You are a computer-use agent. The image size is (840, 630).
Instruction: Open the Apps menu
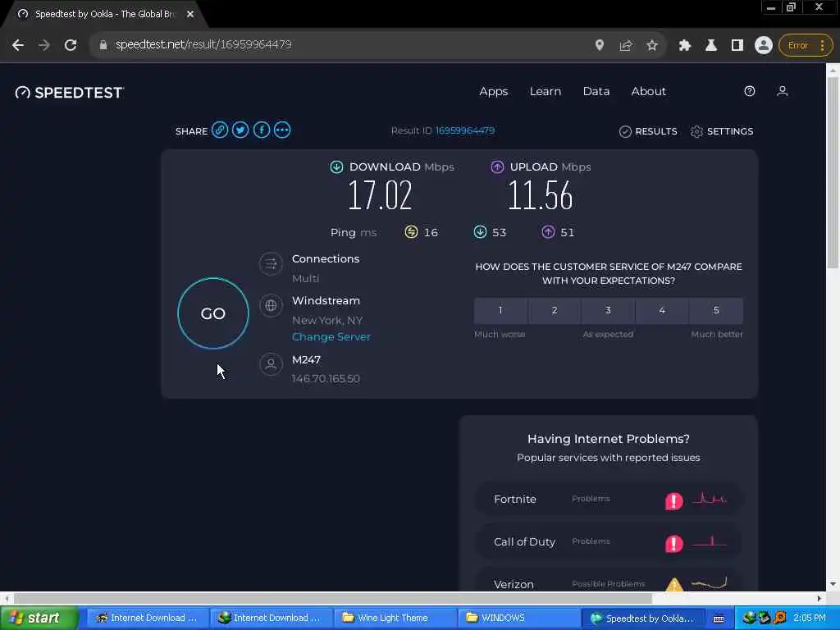[x=493, y=92]
